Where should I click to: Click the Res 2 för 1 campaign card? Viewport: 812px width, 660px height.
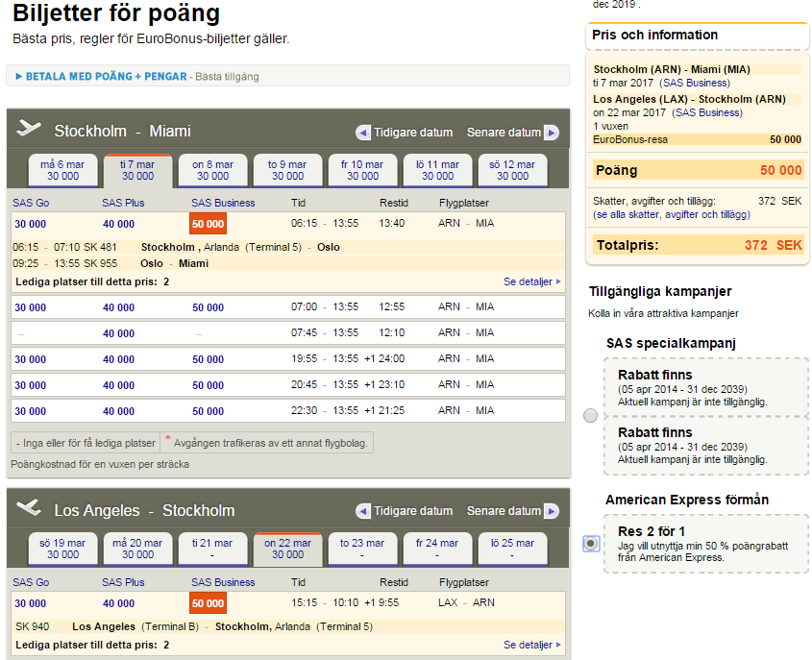706,544
